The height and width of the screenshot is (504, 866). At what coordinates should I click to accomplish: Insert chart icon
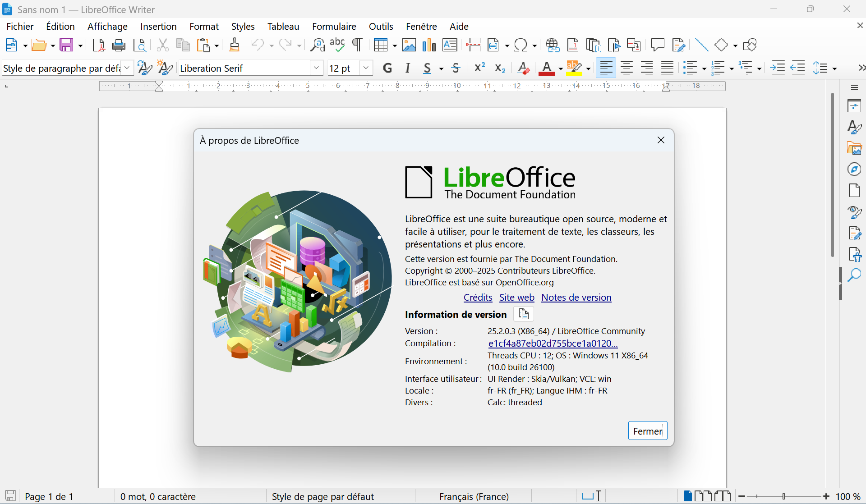pyautogui.click(x=429, y=45)
